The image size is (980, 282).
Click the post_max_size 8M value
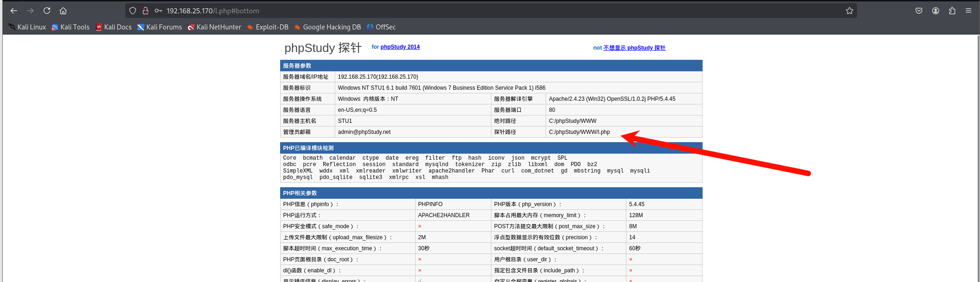633,226
